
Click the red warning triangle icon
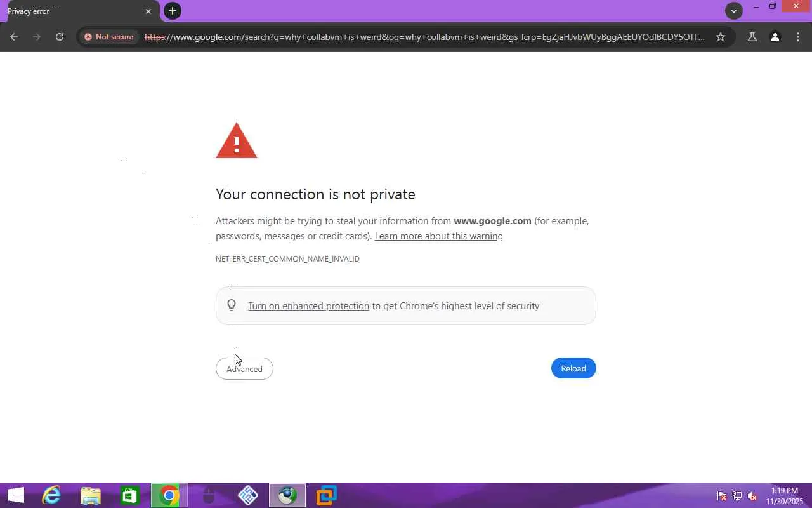click(236, 140)
